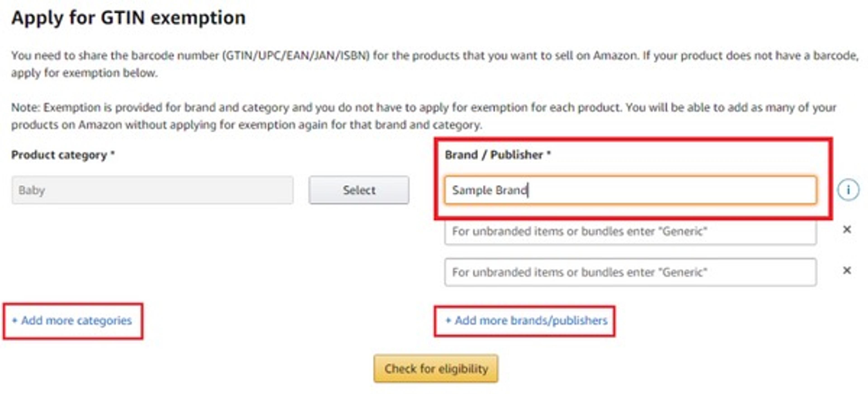This screenshot has width=868, height=394.
Task: Click the asterisk next to Product category
Action: [113, 153]
